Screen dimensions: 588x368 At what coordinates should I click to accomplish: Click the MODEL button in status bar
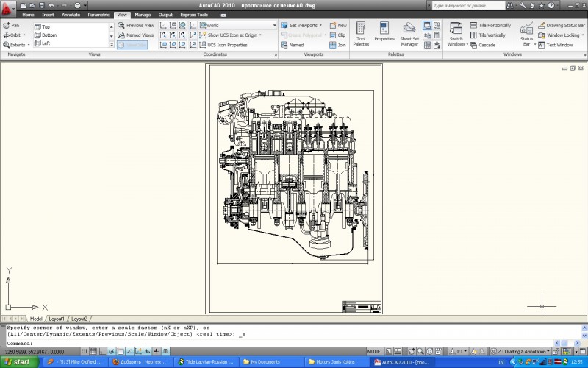[375, 352]
